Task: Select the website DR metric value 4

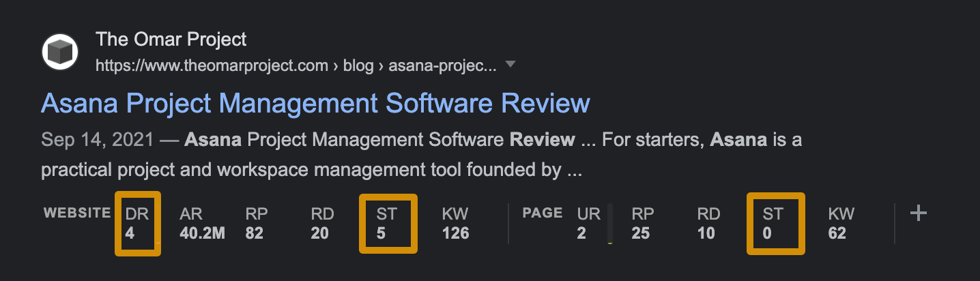Action: [x=130, y=233]
